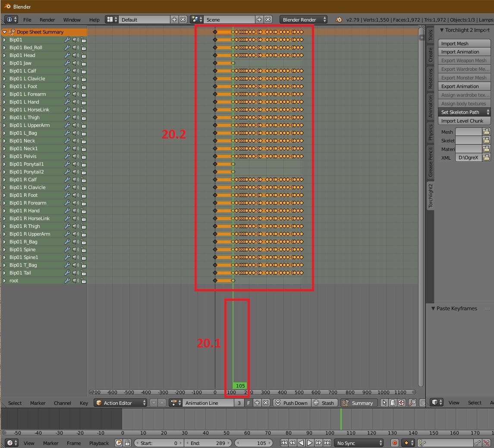Click wrench icon on Bip01 R Hand row
494x448 pixels.
tap(67, 211)
